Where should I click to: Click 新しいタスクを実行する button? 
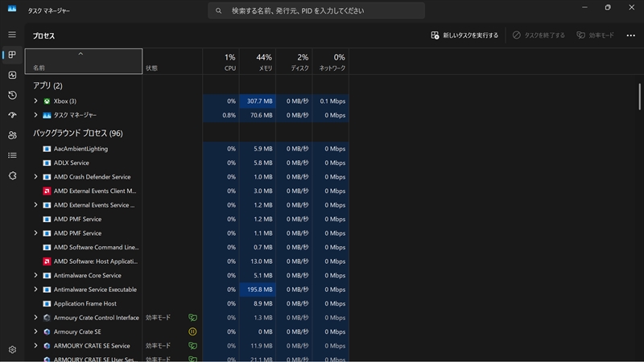pyautogui.click(x=465, y=35)
